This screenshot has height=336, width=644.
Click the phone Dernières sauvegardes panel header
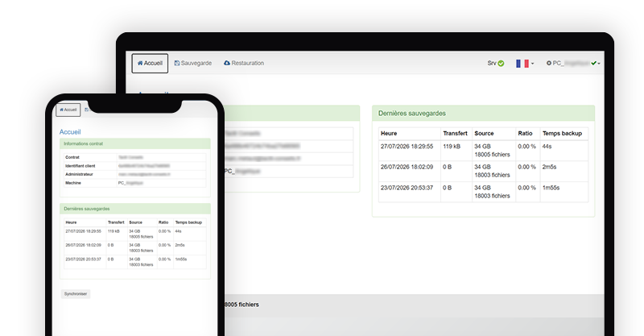click(135, 209)
